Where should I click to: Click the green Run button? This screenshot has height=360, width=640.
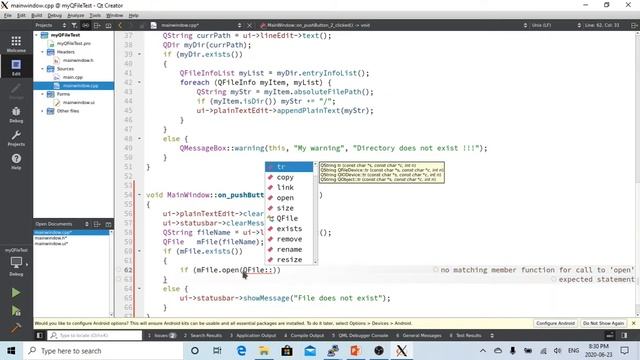point(16,293)
